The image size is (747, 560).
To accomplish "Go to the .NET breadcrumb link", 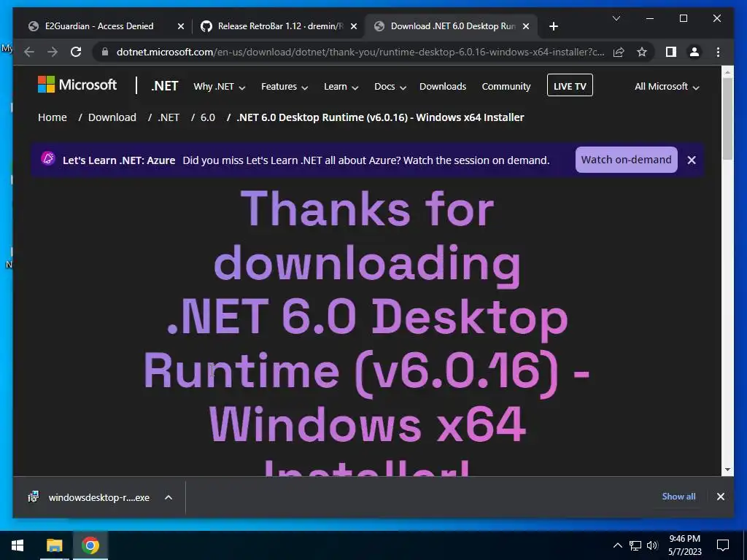I will click(x=169, y=117).
